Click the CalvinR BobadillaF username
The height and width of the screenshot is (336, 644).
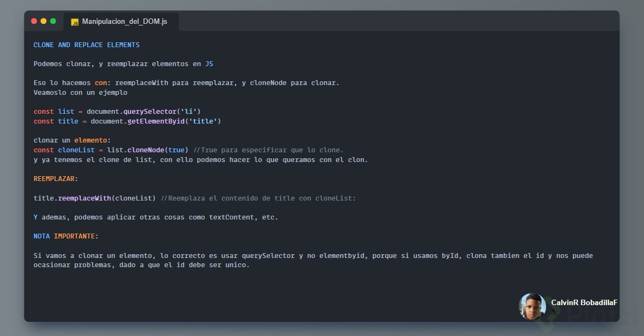(584, 302)
